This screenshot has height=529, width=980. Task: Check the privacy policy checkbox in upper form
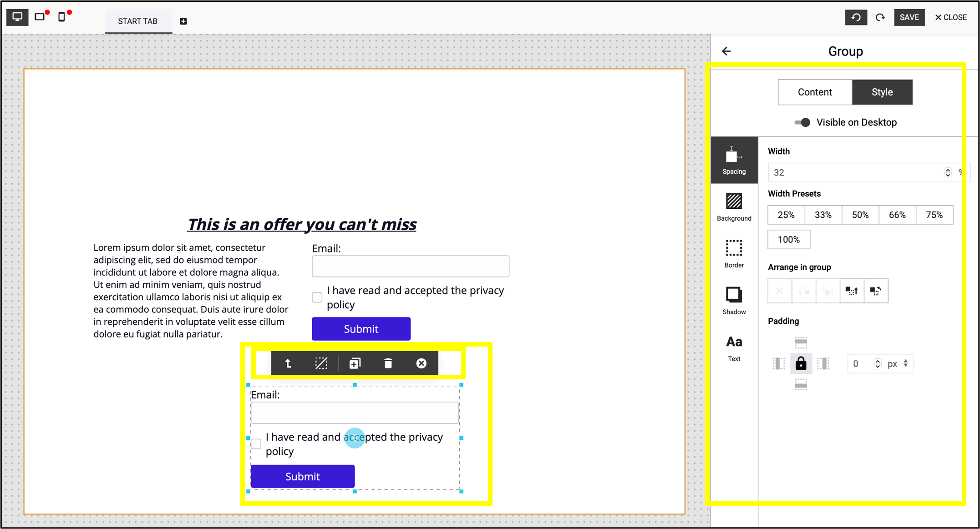pos(317,297)
